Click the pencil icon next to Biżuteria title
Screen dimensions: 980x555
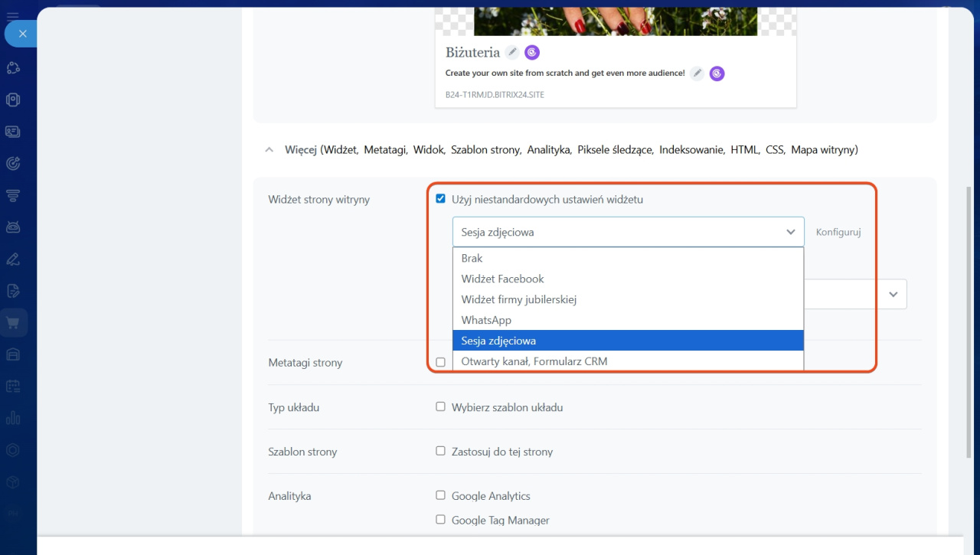512,52
